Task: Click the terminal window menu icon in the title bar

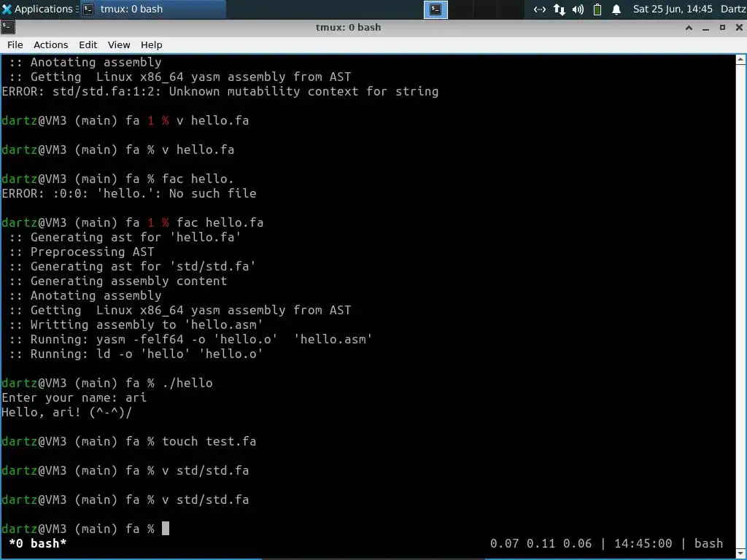Action: pos(7,27)
